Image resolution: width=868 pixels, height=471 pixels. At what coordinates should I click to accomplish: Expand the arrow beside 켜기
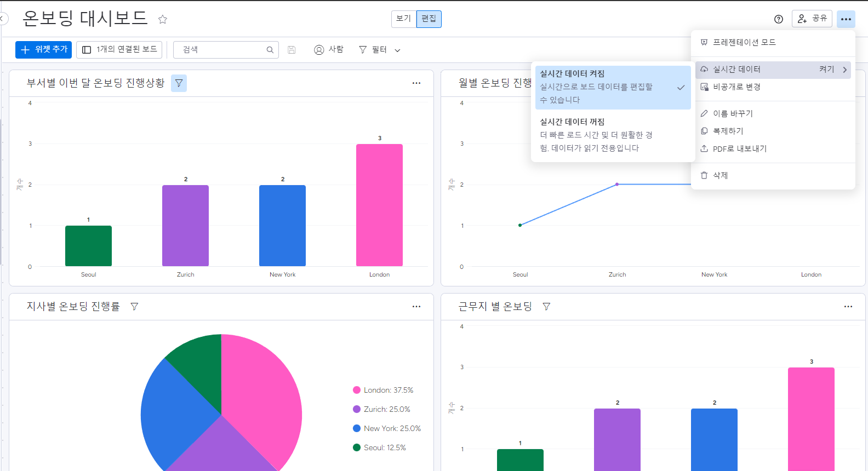[x=845, y=70]
